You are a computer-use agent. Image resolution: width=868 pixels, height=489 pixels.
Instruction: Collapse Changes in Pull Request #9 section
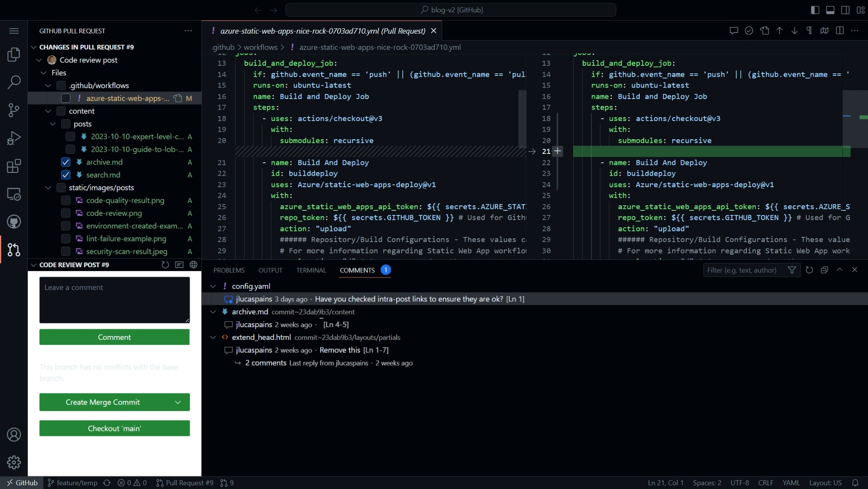click(x=34, y=47)
